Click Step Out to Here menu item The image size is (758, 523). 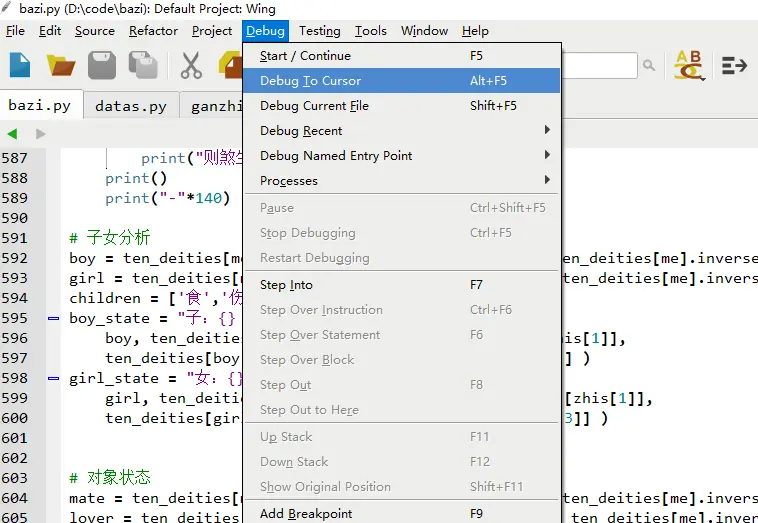click(402, 410)
